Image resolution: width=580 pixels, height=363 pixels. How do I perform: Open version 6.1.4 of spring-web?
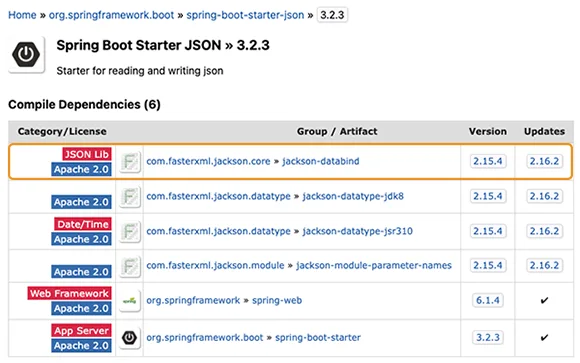(x=488, y=300)
